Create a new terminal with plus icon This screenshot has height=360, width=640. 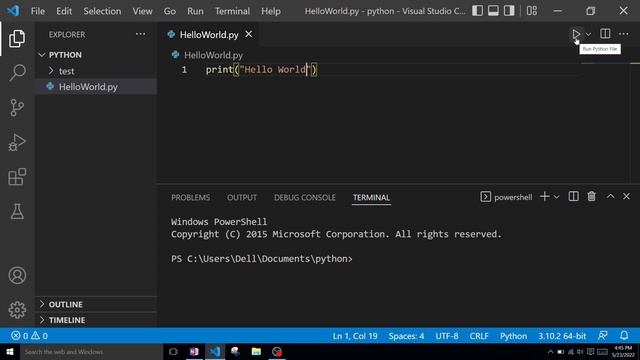point(544,197)
